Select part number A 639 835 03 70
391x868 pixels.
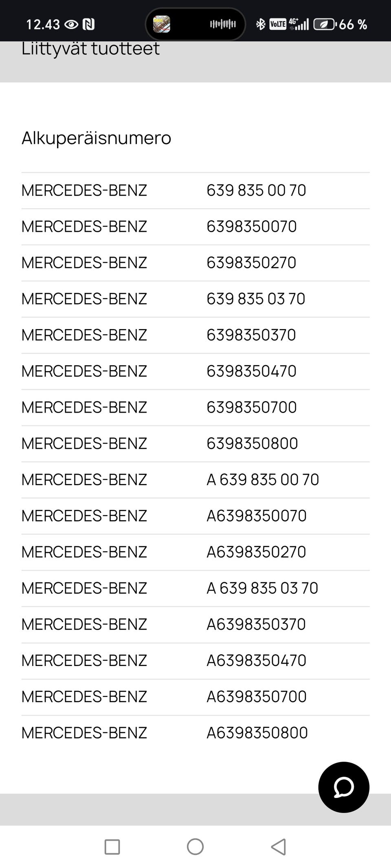coord(262,588)
